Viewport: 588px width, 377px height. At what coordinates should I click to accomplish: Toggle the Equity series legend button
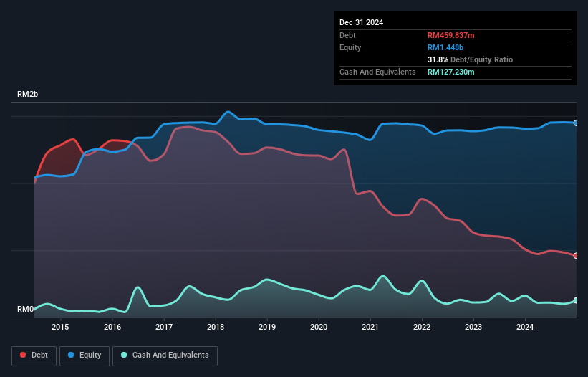coord(85,355)
